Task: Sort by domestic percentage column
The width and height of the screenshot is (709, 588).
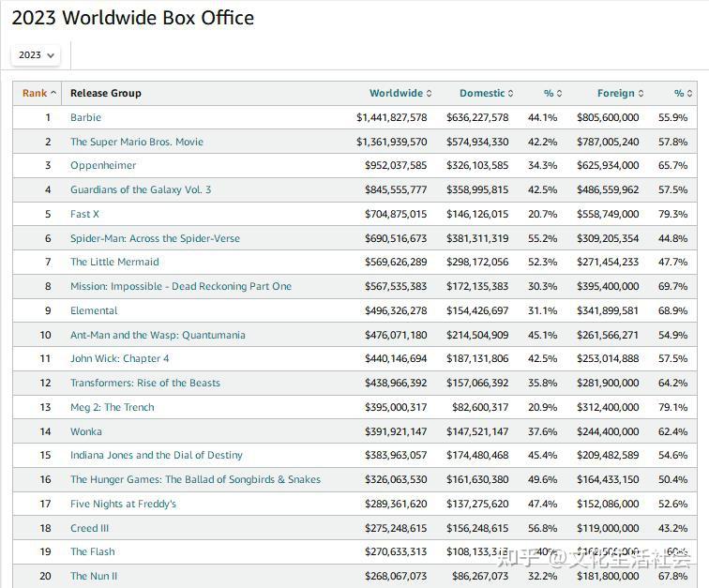Action: tap(552, 94)
